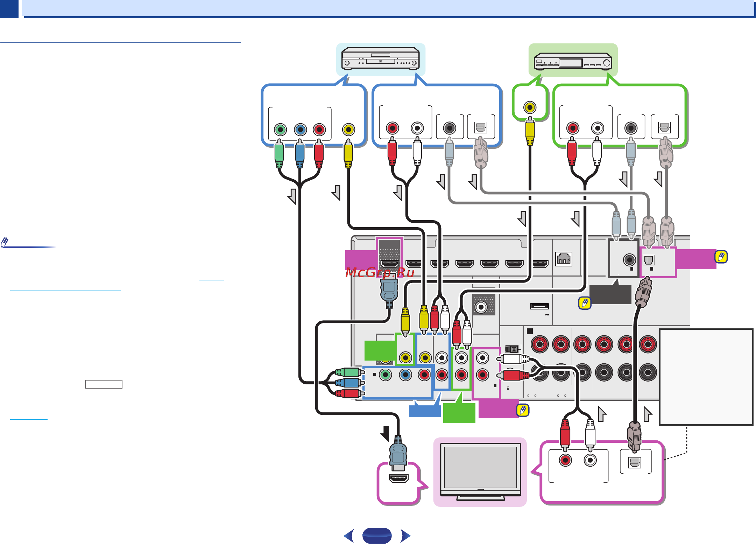Open the wrapped underlined link in the note section

pos(65,290)
